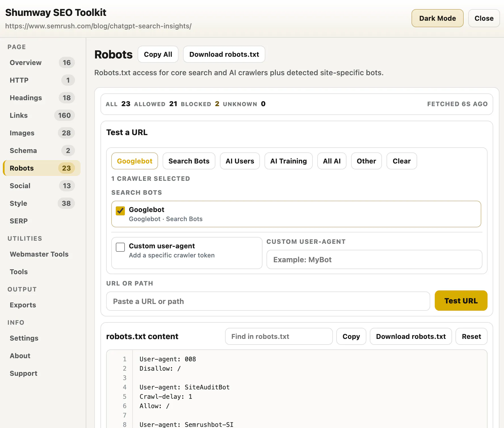Click the semrush.com page URL text
The height and width of the screenshot is (428, 504).
[x=98, y=26]
